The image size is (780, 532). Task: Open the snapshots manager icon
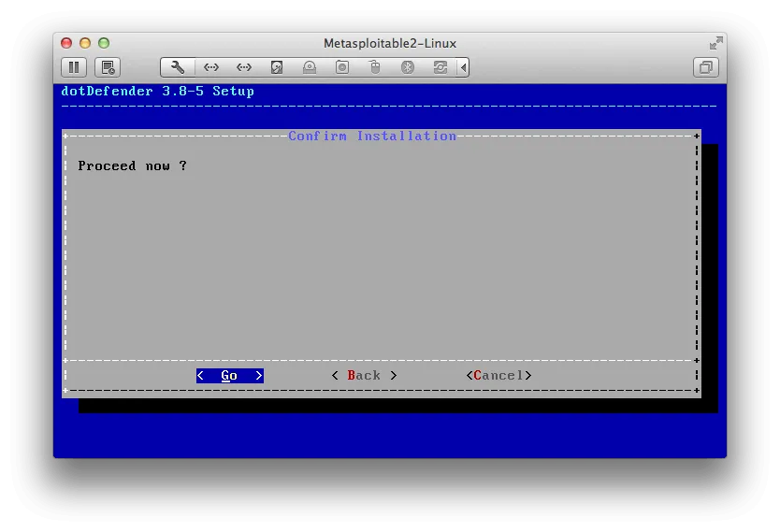pyautogui.click(x=108, y=67)
